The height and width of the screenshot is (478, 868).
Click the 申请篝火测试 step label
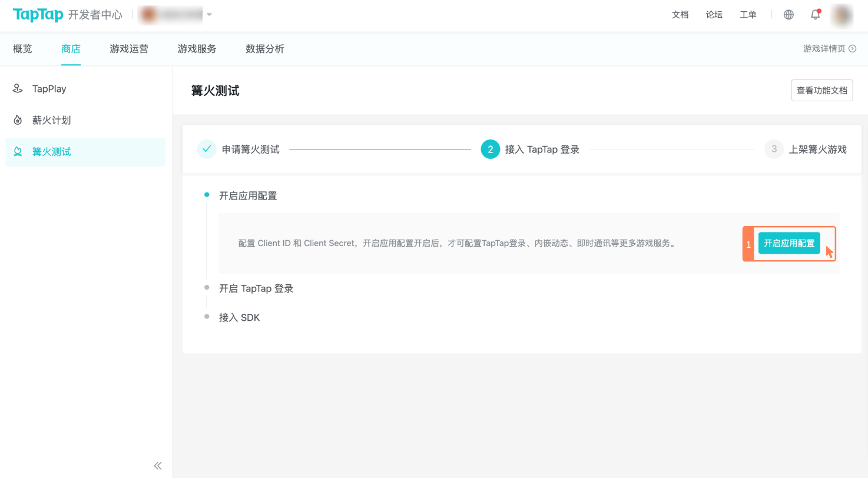pyautogui.click(x=251, y=150)
